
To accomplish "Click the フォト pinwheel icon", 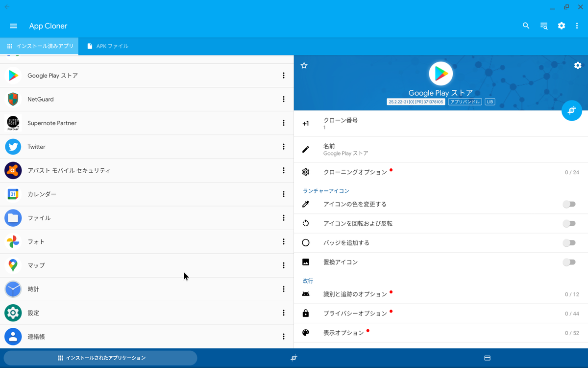I will pyautogui.click(x=13, y=241).
